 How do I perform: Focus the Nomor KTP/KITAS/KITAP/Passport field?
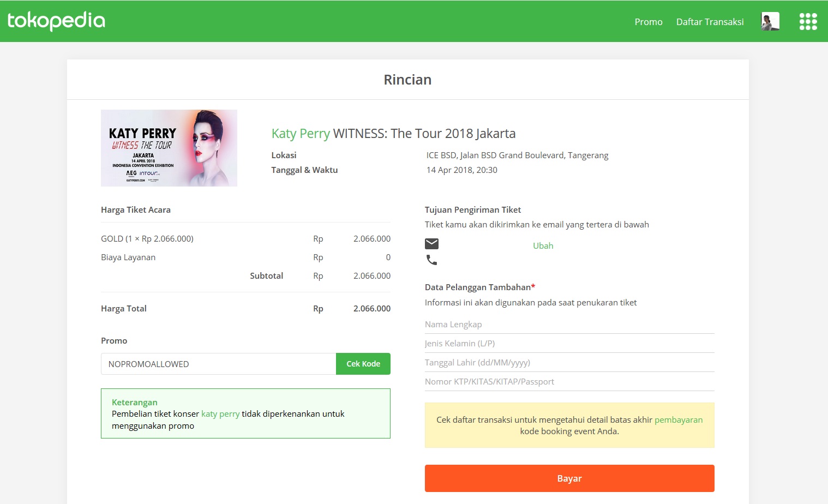[569, 382]
